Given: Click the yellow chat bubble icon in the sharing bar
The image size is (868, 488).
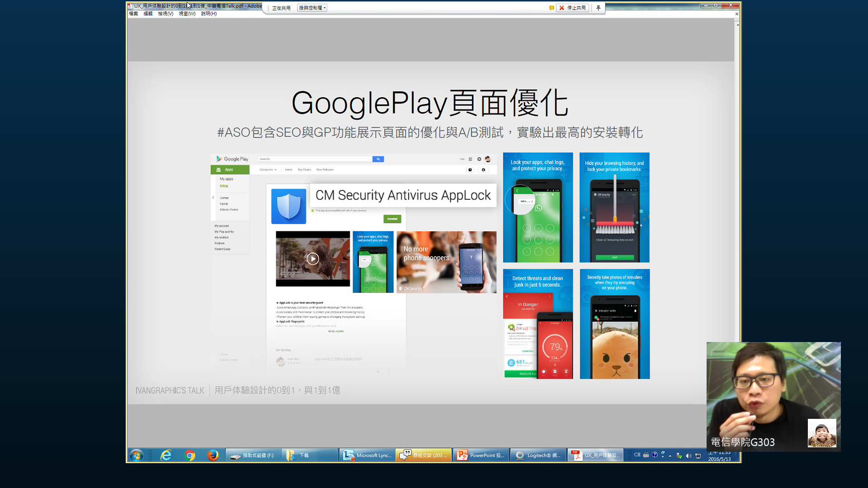Looking at the screenshot, I should (552, 8).
